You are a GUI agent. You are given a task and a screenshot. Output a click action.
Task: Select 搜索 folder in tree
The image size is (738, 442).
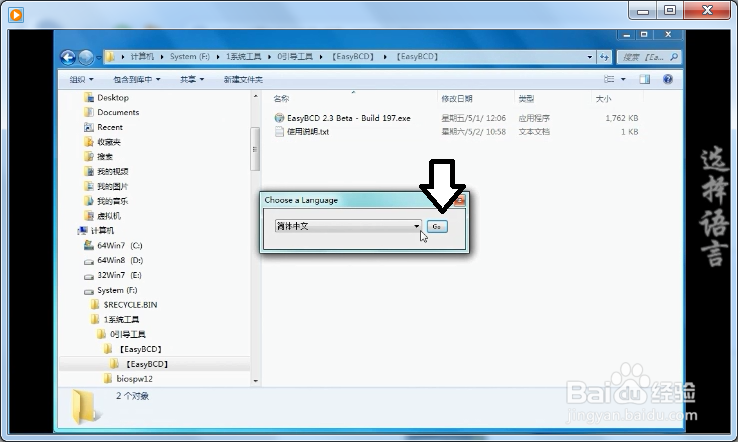click(105, 157)
